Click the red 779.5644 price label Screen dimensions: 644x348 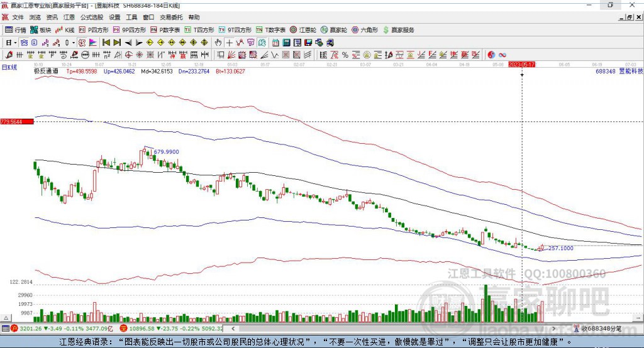pos(17,121)
